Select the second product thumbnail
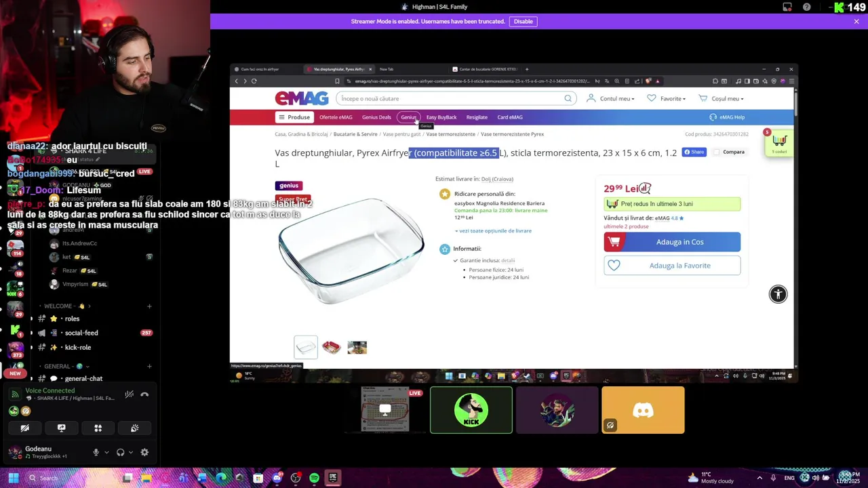Image resolution: width=868 pixels, height=488 pixels. click(x=332, y=348)
